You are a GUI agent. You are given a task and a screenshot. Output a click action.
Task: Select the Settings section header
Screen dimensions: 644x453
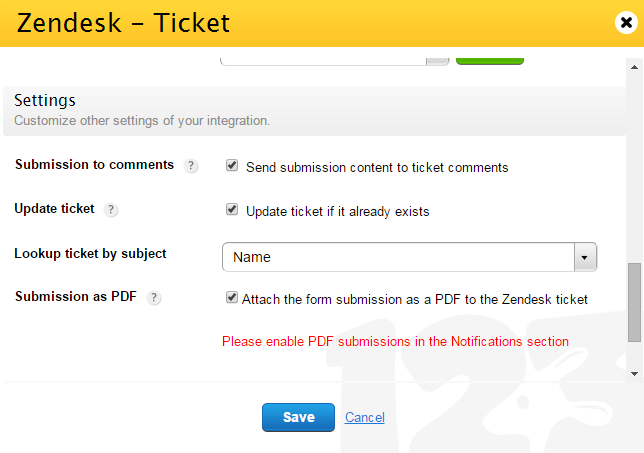(x=314, y=111)
